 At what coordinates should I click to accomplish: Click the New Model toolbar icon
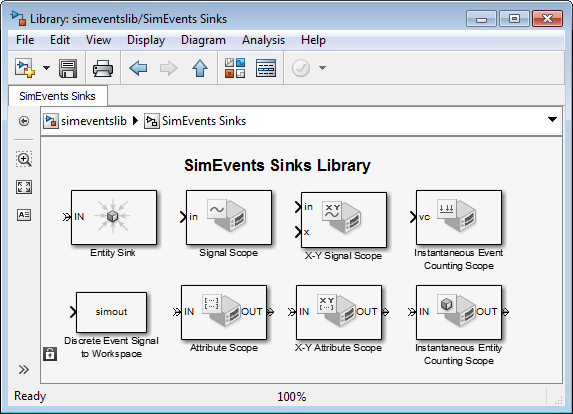point(24,68)
